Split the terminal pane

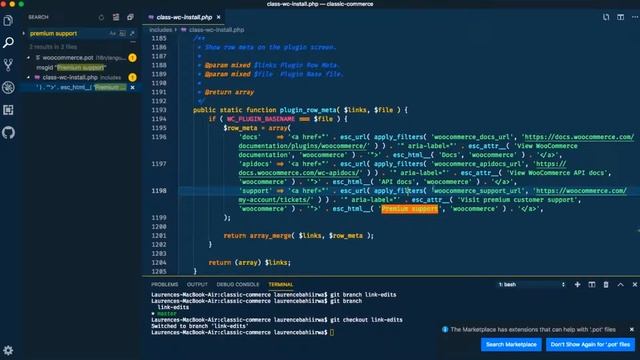[591, 284]
